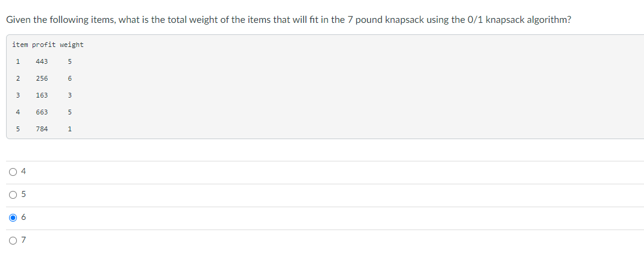Click profit value 256 in the table
The height and width of the screenshot is (256, 644).
pos(42,78)
